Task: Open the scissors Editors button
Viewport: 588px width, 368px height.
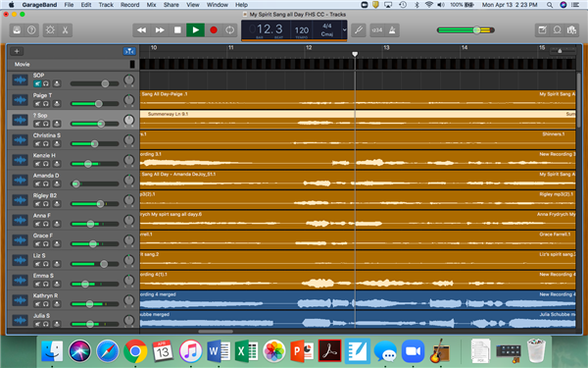Action: point(65,30)
